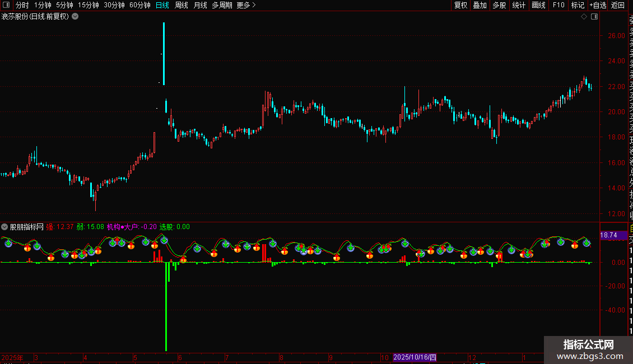Click the large green indicator bar spike
The width and height of the screenshot is (633, 364).
click(166, 306)
